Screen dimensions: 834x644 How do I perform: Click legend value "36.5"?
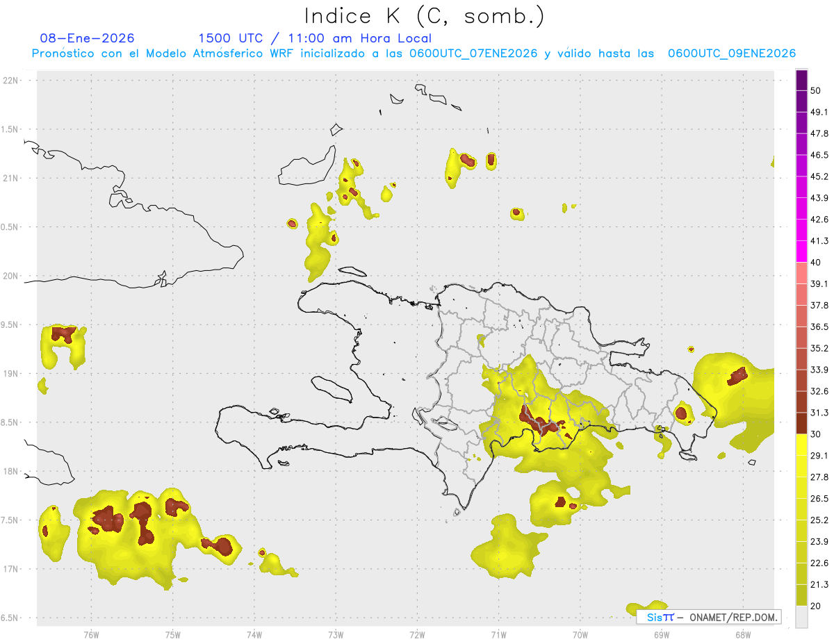pyautogui.click(x=819, y=327)
